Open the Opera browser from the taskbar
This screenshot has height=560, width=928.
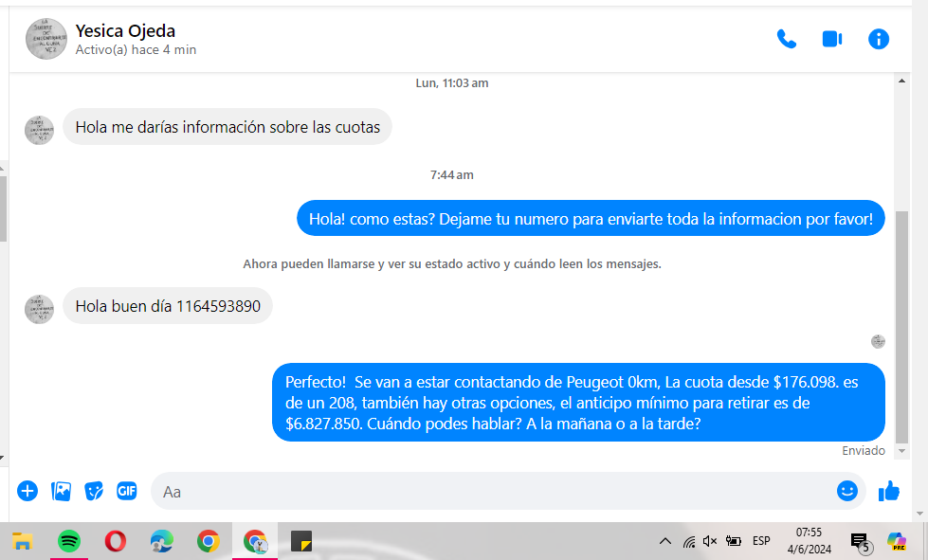pyautogui.click(x=116, y=541)
